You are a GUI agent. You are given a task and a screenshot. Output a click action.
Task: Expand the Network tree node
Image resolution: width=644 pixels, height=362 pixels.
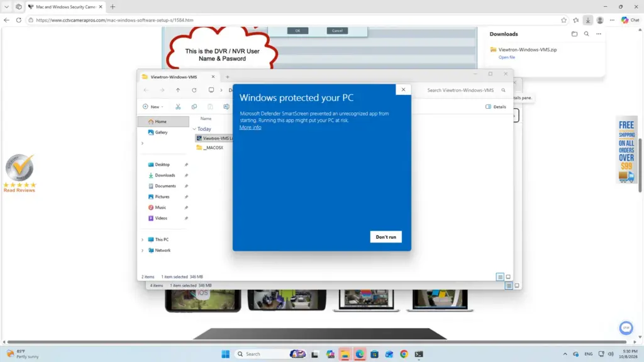point(143,250)
